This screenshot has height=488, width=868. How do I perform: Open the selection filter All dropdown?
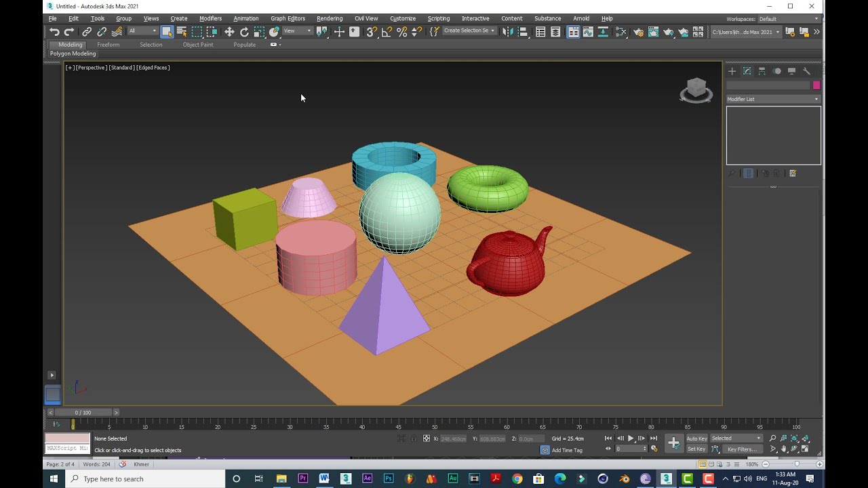click(142, 31)
